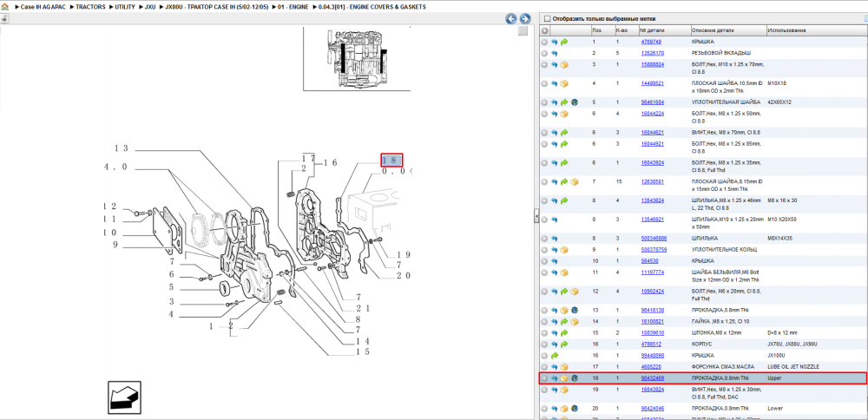Click the box icon for part 15888824

564,65
